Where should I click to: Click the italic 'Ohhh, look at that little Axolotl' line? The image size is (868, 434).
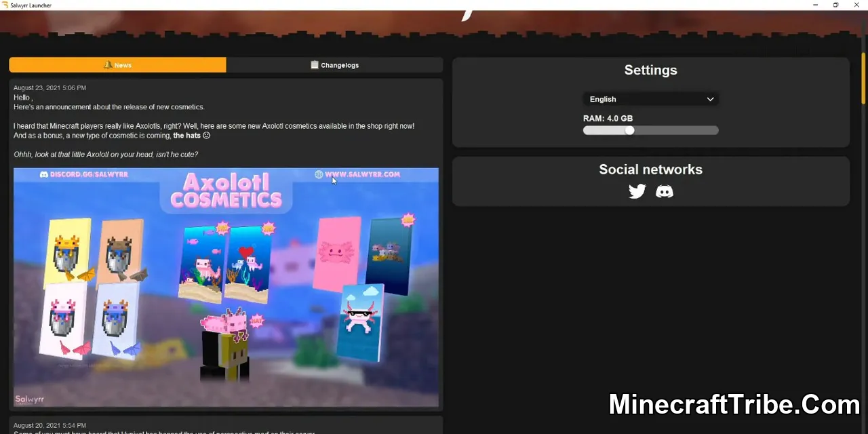click(x=106, y=155)
